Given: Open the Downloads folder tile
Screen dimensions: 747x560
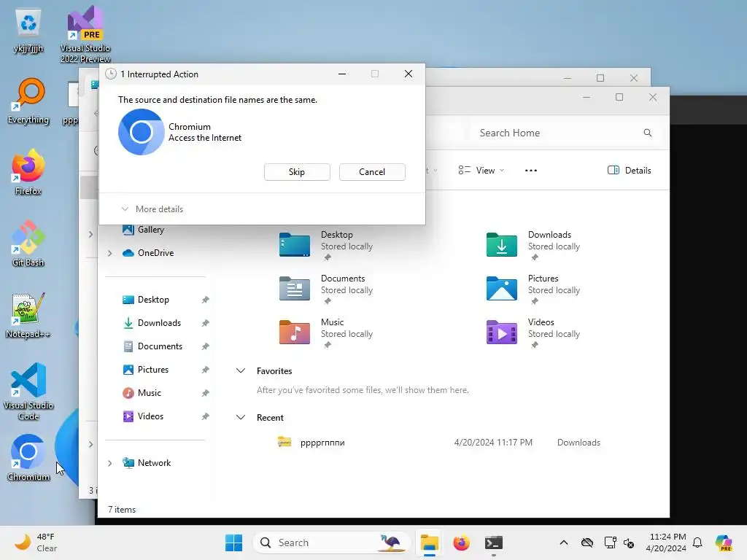Looking at the screenshot, I should (x=533, y=245).
